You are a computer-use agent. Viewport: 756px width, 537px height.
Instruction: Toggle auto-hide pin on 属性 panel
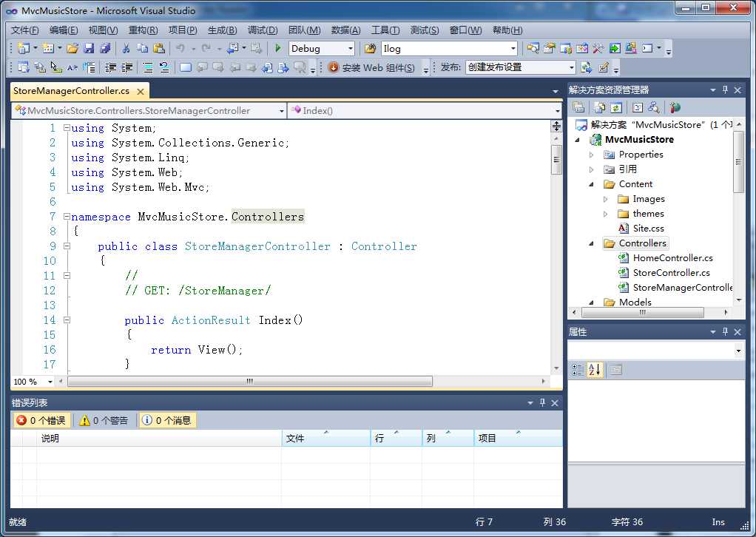[x=725, y=331]
